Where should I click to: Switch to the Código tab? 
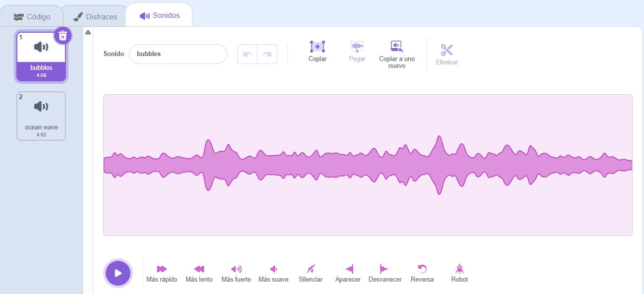point(32,17)
